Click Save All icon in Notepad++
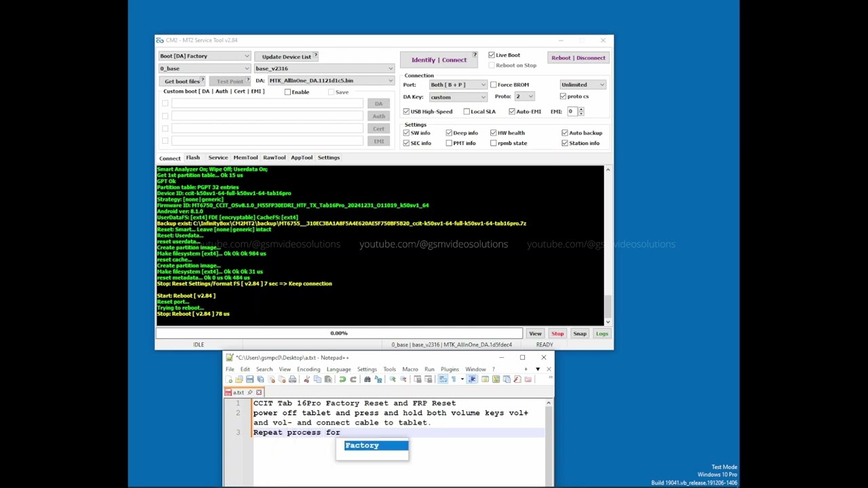The image size is (868, 488). pos(260,379)
